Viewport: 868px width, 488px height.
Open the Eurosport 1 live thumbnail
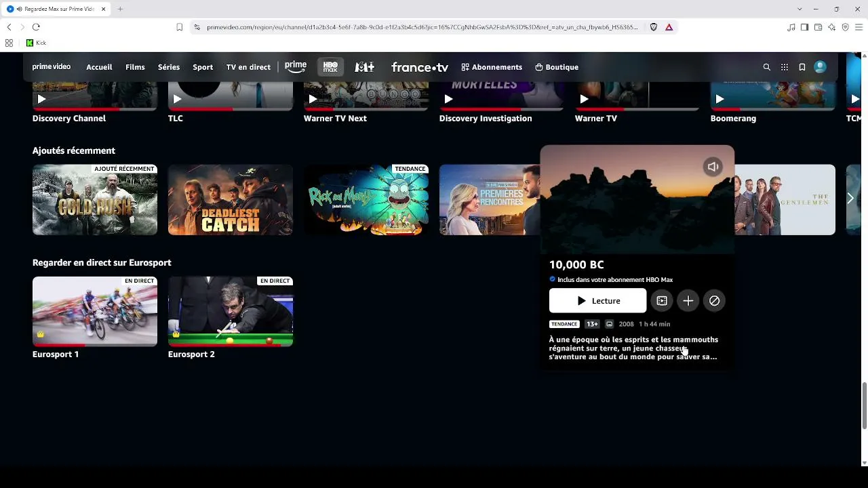click(95, 312)
